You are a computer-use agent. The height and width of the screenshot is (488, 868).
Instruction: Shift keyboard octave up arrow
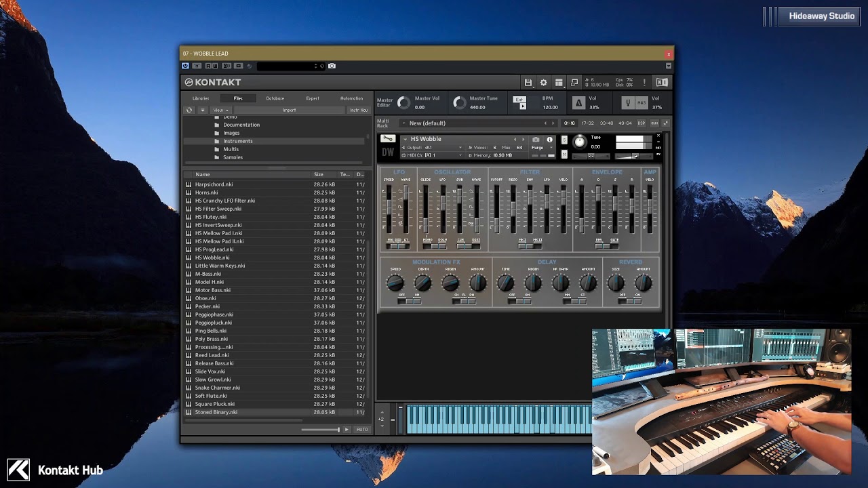pyautogui.click(x=382, y=412)
